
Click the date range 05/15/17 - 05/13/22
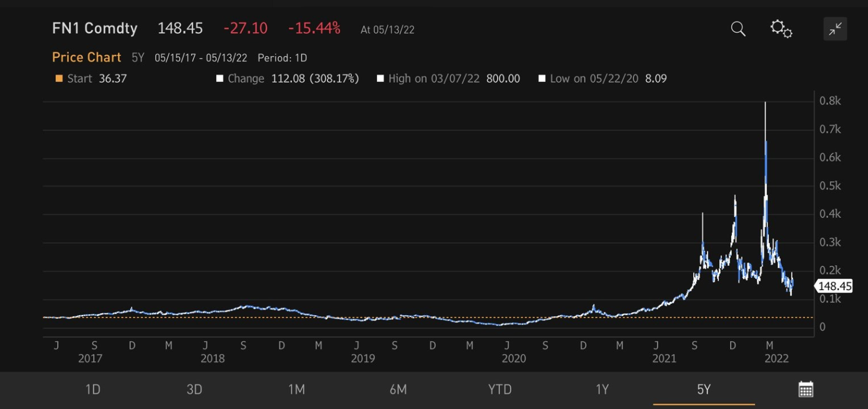coord(201,58)
